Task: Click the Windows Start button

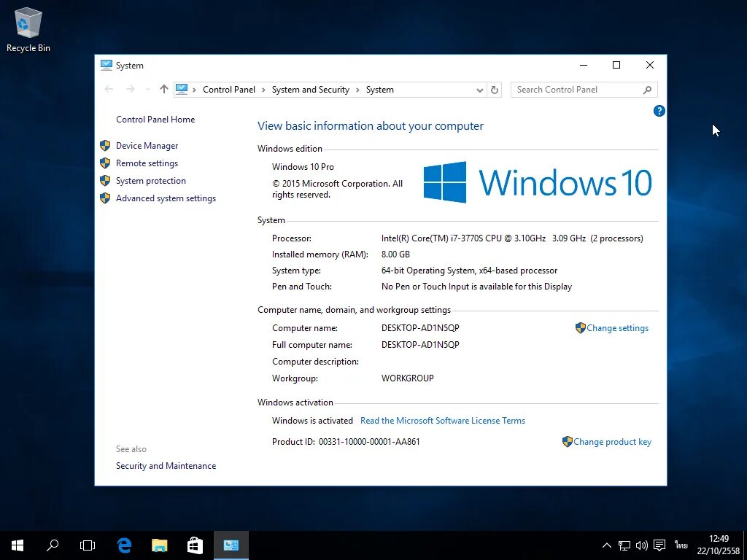Action: click(18, 545)
